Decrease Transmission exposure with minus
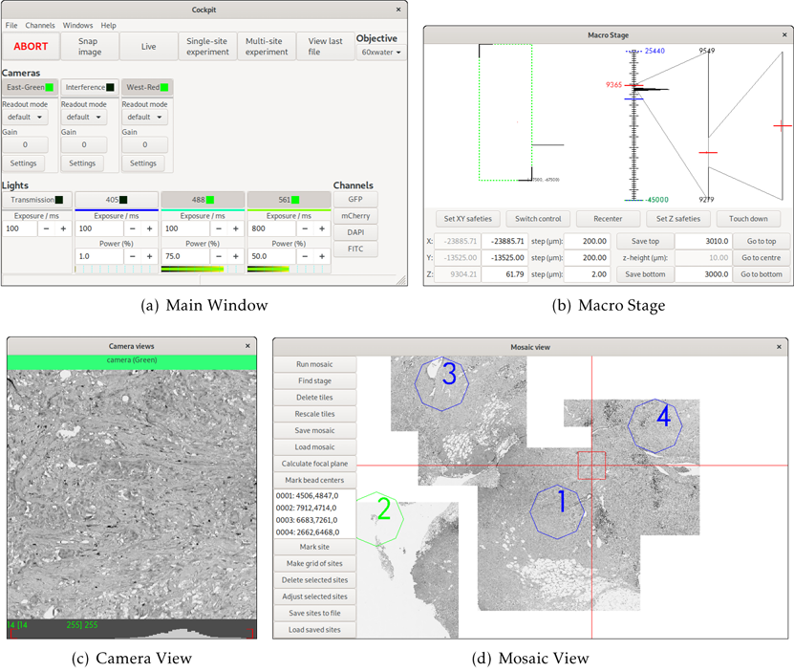 point(46,228)
